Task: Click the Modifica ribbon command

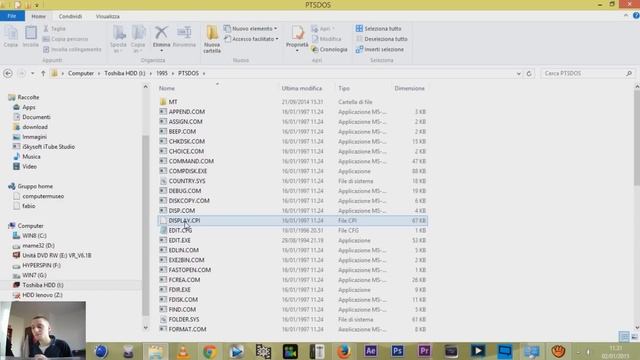Action: [326, 39]
